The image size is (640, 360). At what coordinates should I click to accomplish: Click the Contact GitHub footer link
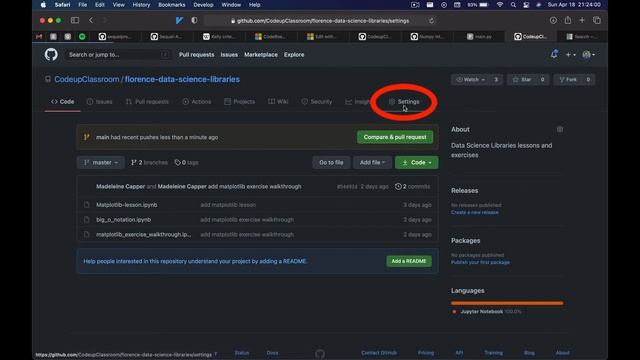coord(379,353)
